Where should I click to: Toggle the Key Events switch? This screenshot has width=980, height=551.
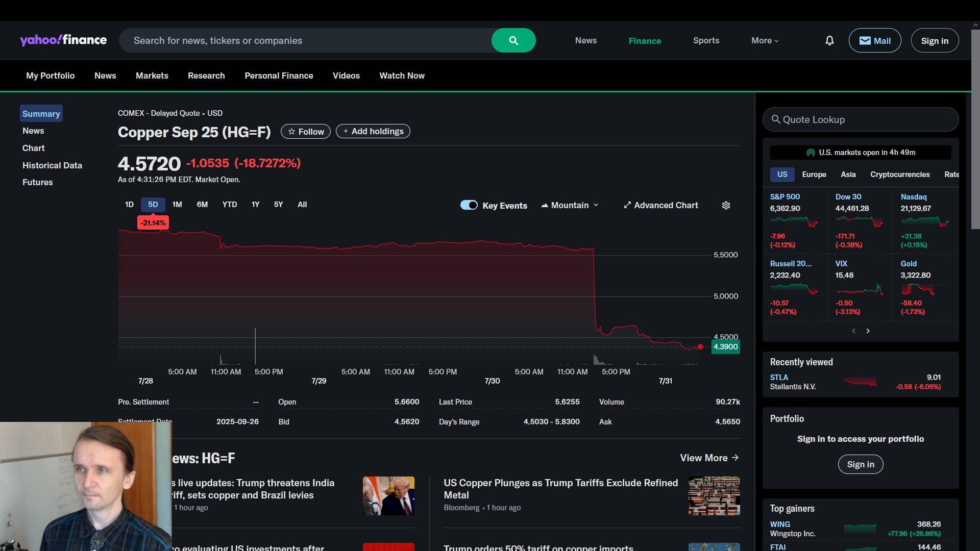point(469,205)
